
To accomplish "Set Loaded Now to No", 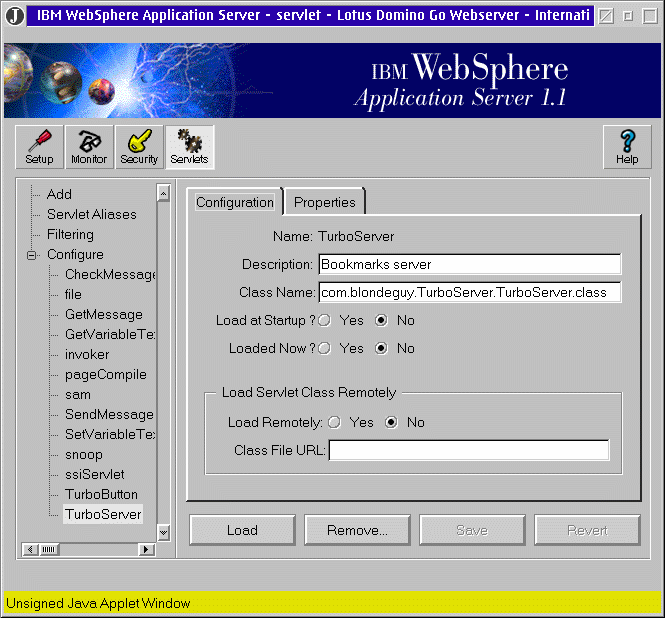I will 381,348.
